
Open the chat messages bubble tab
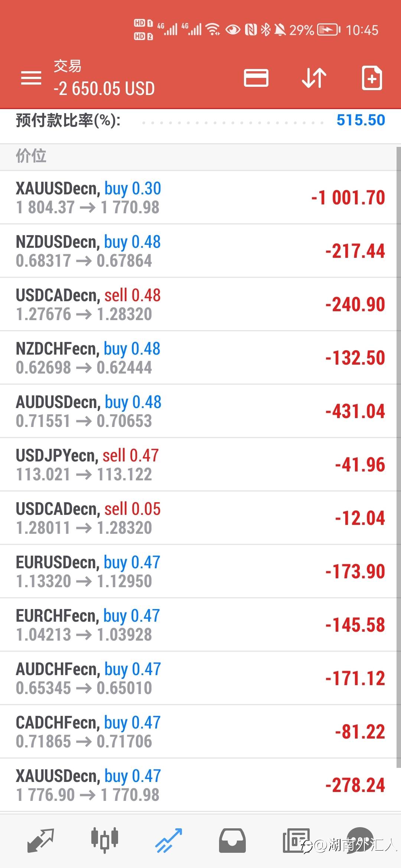[359, 840]
